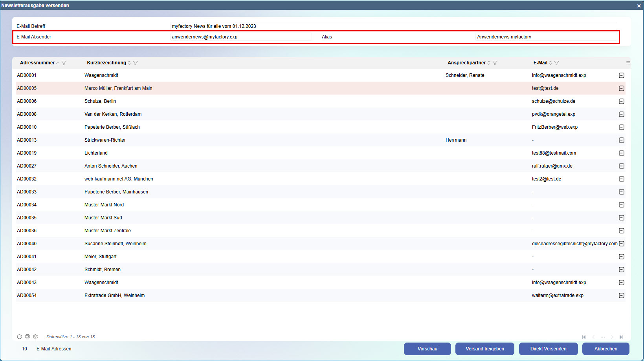
Task: Go to the first page of records
Action: tap(584, 337)
